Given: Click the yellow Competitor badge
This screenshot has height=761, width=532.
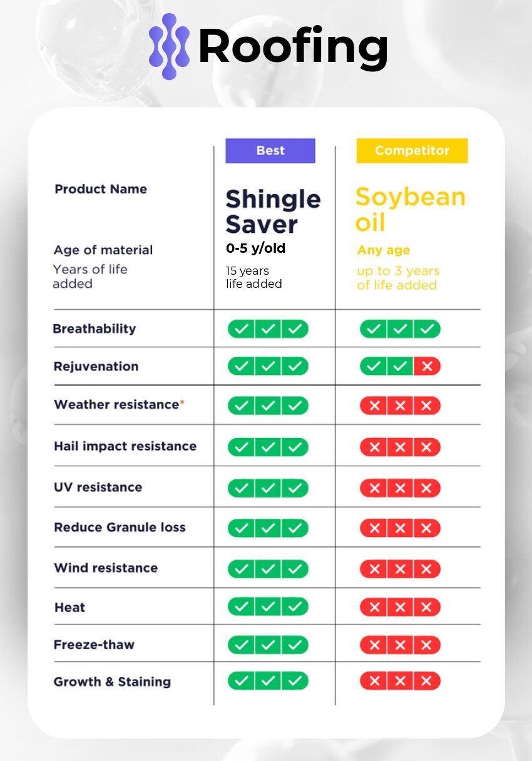Looking at the screenshot, I should pyautogui.click(x=412, y=151).
